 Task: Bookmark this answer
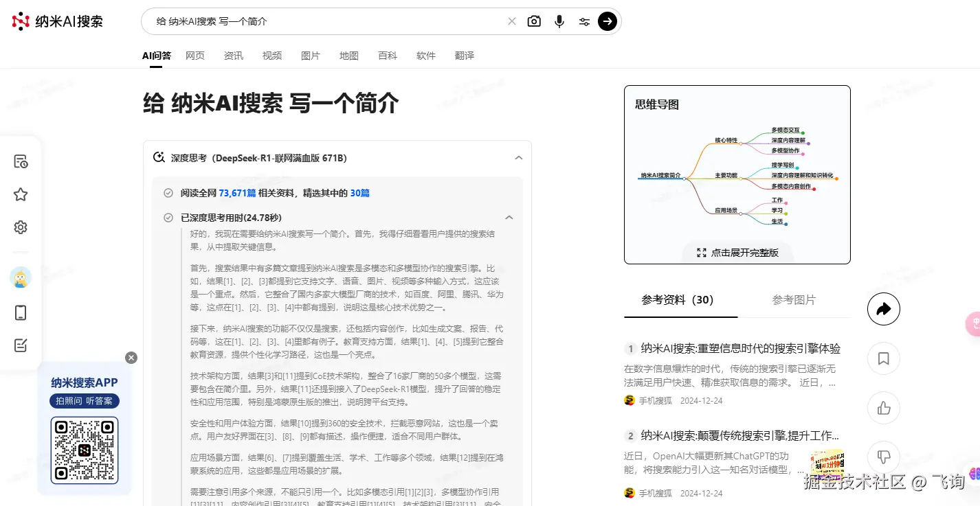[884, 358]
